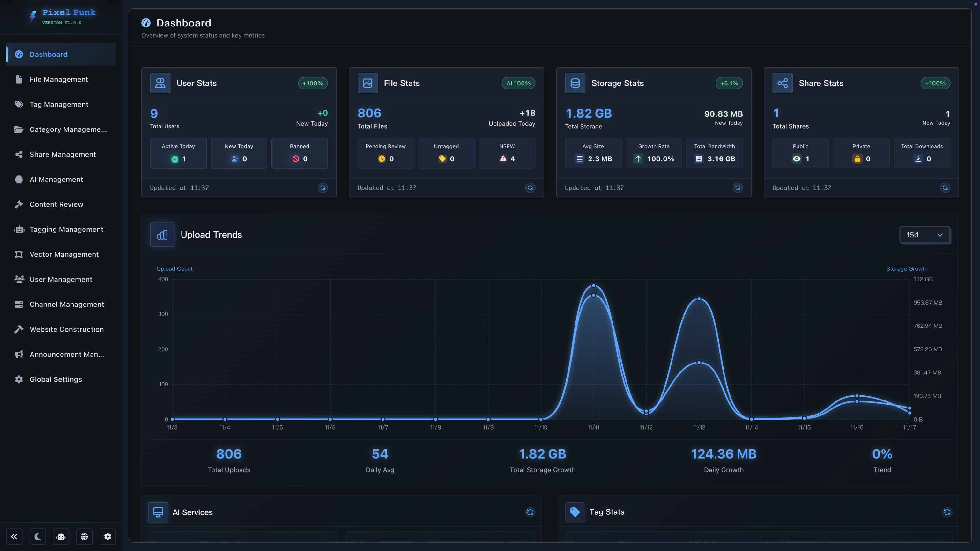Open language globe icon in sidebar footer

(85, 537)
